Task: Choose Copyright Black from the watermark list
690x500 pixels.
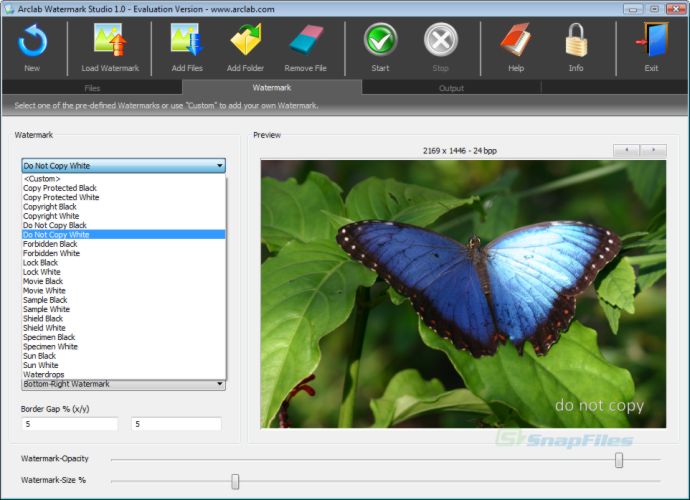Action: point(50,206)
